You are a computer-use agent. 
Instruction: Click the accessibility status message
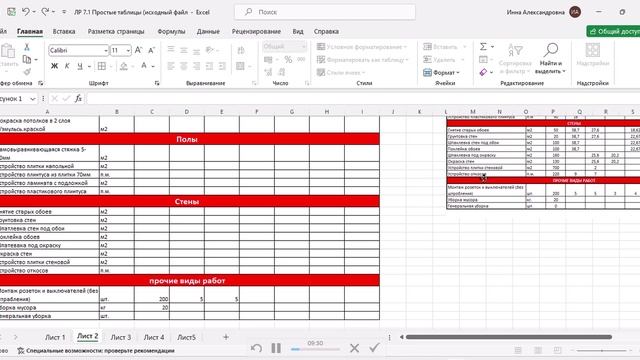pos(96,351)
